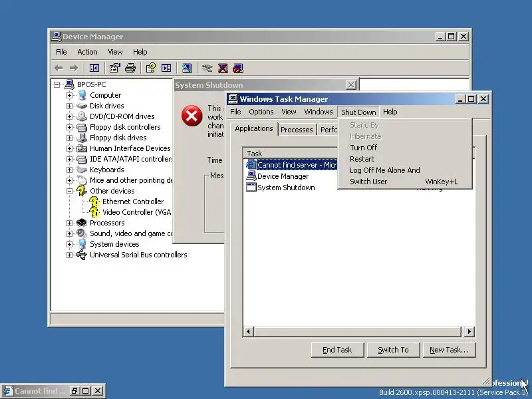Viewport: 532px width, 399px height.
Task: Click the Print icon in Device Manager
Action: (x=130, y=68)
